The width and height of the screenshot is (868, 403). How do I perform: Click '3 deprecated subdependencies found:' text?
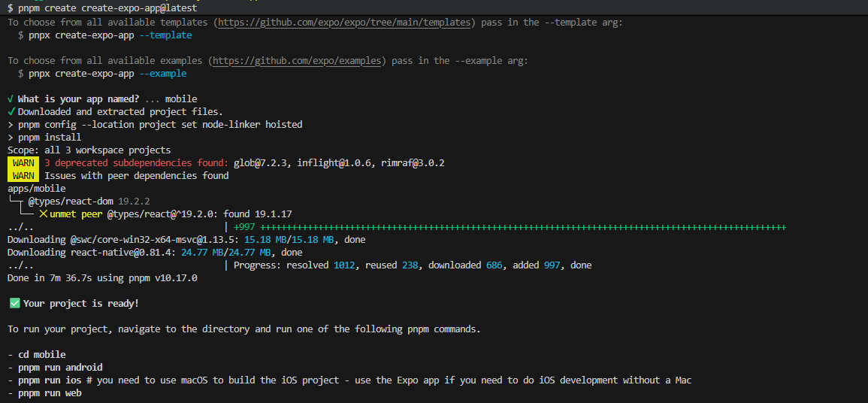pos(137,162)
